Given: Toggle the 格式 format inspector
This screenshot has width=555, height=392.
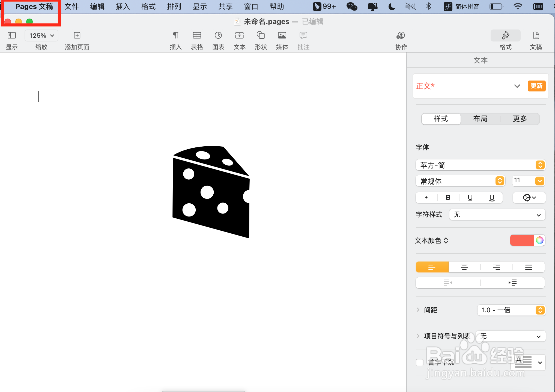Looking at the screenshot, I should [x=505, y=35].
